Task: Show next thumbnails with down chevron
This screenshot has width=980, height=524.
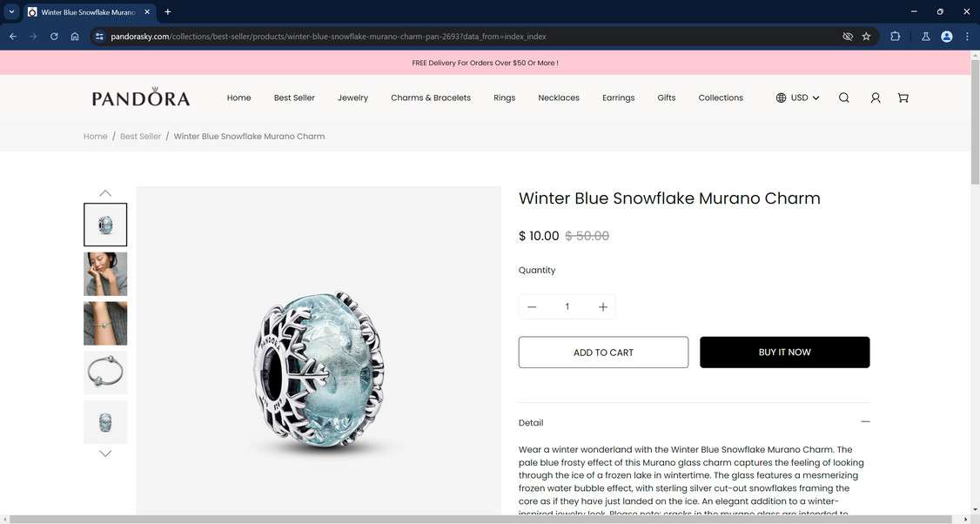Action: pos(105,454)
